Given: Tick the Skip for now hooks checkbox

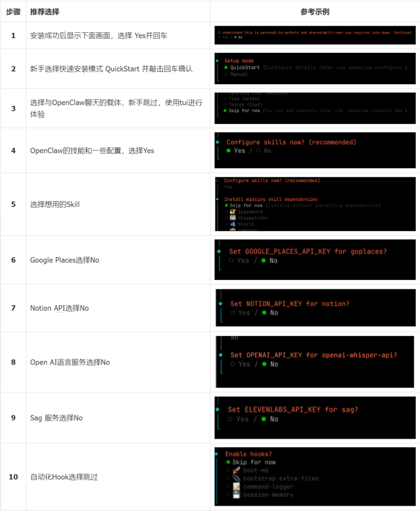Looking at the screenshot, I should pyautogui.click(x=228, y=462).
